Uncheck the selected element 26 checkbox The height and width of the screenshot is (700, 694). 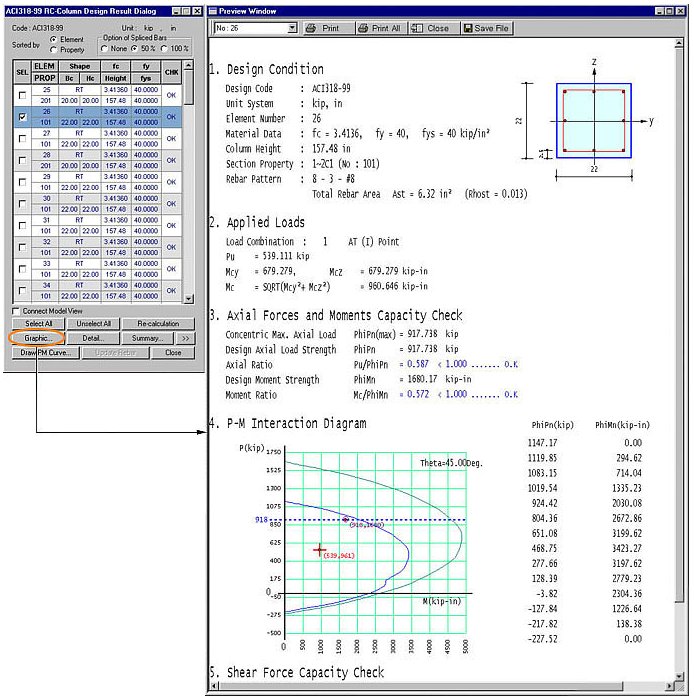[21, 118]
